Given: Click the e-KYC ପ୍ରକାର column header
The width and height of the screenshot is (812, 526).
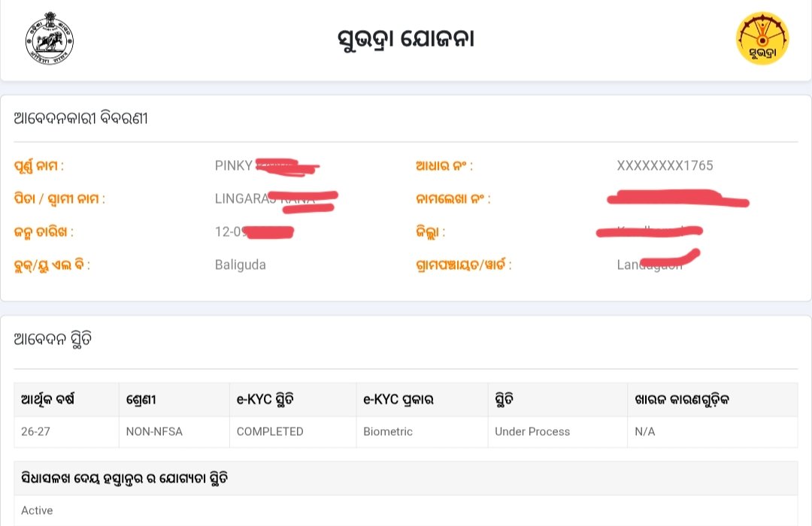Looking at the screenshot, I should pos(398,400).
